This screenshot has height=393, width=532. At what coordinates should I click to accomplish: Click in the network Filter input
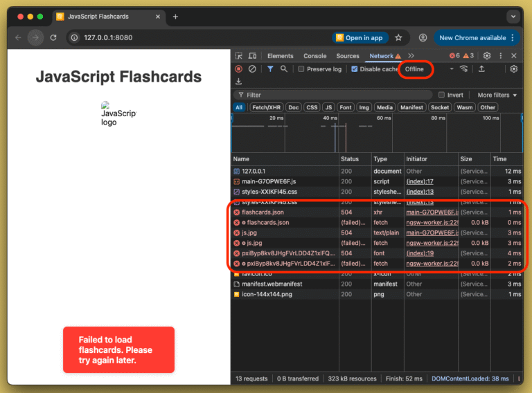click(332, 95)
